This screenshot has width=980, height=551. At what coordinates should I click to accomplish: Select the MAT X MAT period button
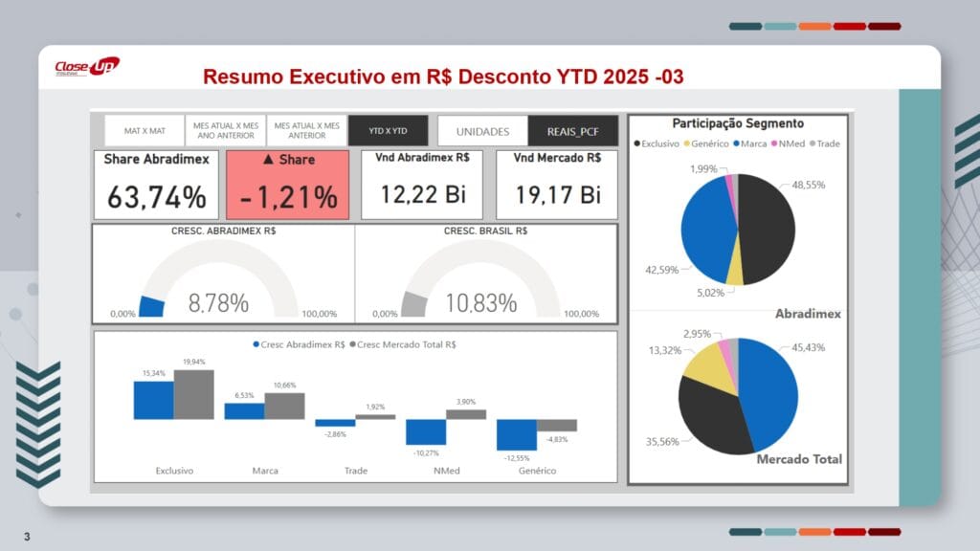[x=145, y=130]
